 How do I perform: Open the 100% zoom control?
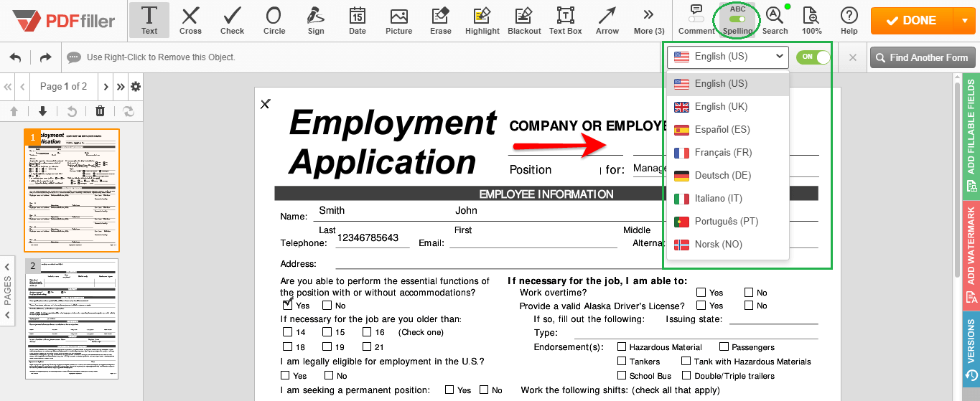point(811,20)
